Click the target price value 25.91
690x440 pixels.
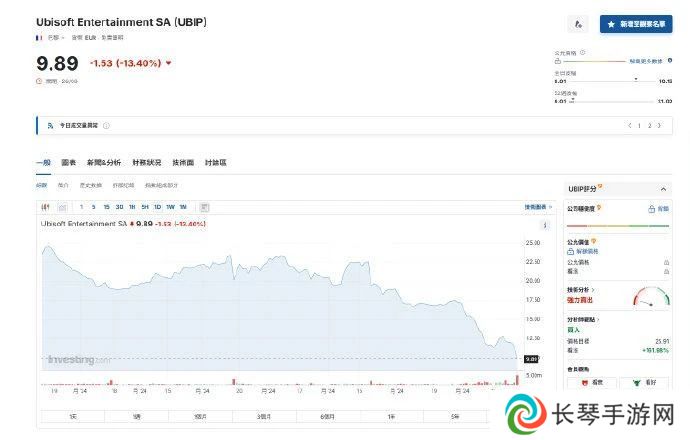(x=662, y=341)
